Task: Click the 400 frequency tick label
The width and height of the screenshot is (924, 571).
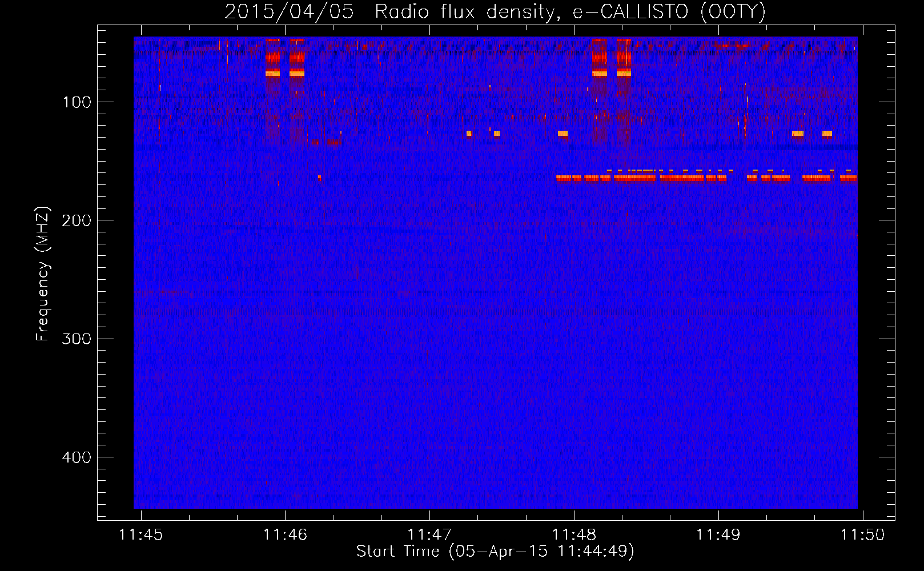Action: click(x=77, y=457)
